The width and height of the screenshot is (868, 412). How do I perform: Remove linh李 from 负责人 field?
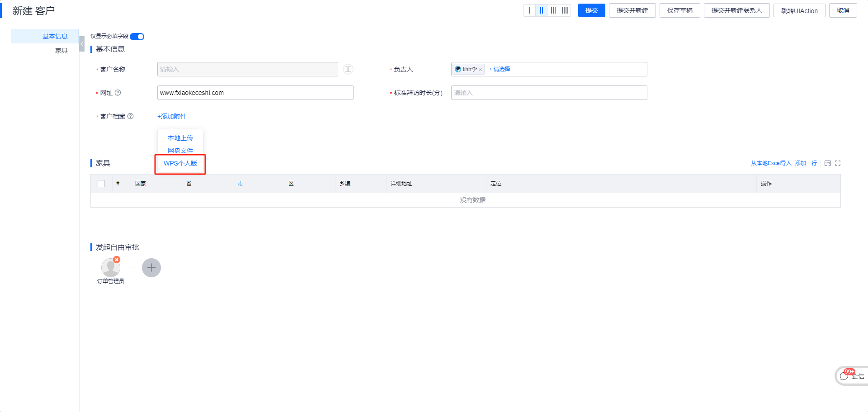click(481, 69)
